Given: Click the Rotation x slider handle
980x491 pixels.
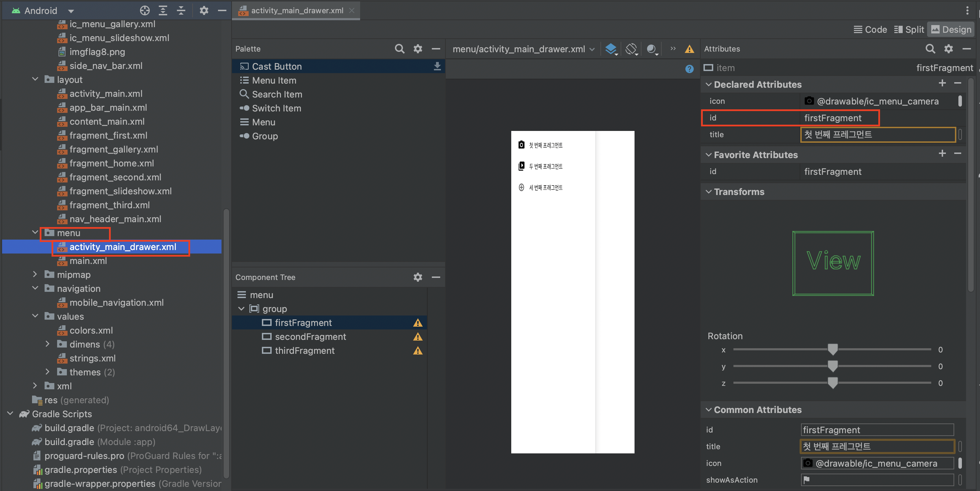Looking at the screenshot, I should click(x=833, y=349).
